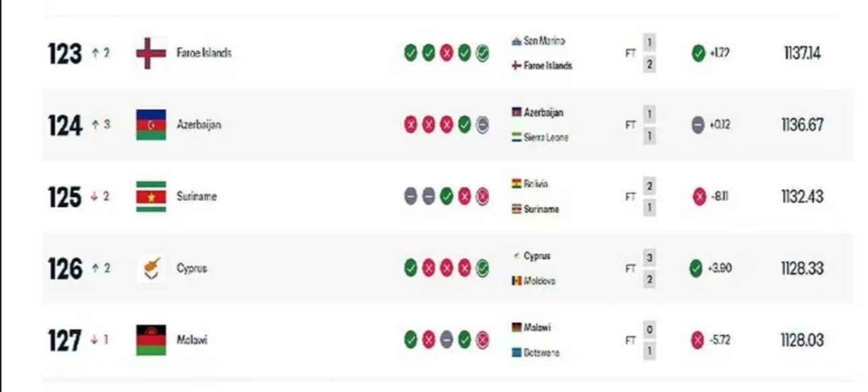Click the Cyprus flag icon
Screen dimensions: 868x392
click(151, 269)
